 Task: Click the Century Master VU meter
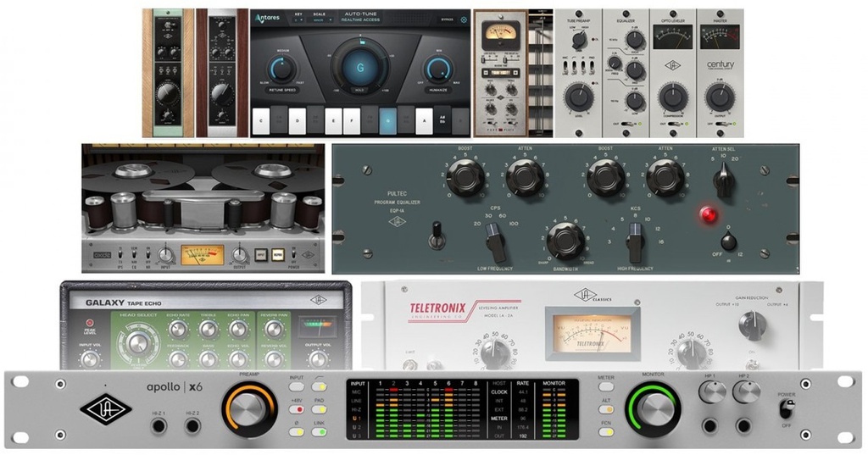720,37
